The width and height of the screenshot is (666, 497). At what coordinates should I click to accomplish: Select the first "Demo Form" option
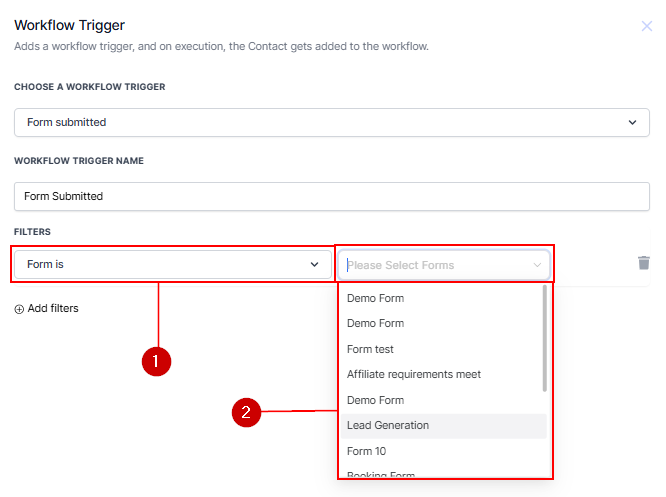pyautogui.click(x=375, y=298)
